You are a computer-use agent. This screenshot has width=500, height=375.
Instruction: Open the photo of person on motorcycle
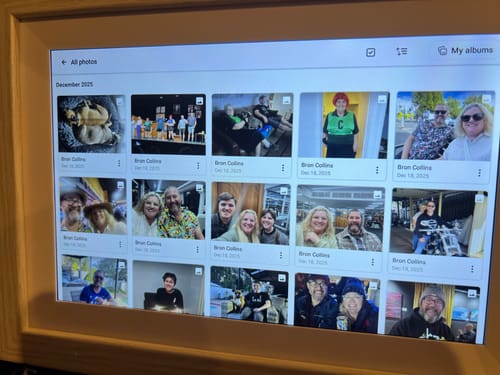coord(438,223)
